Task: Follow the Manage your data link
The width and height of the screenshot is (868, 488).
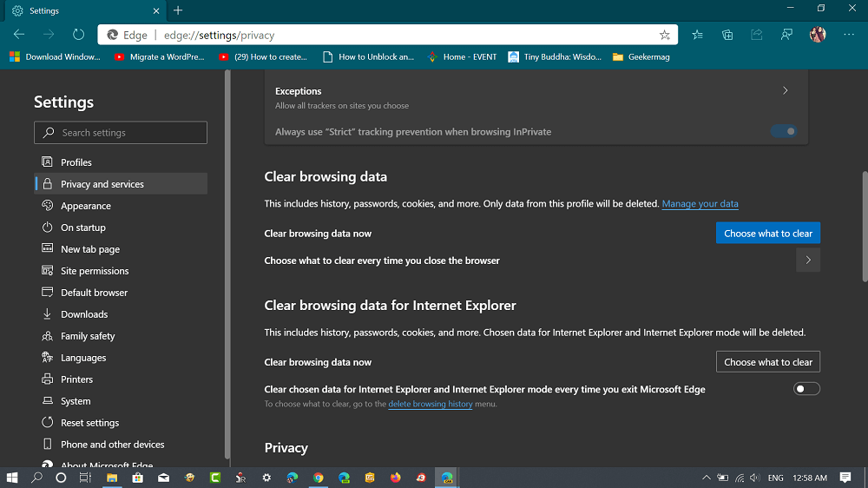Action: pos(700,203)
